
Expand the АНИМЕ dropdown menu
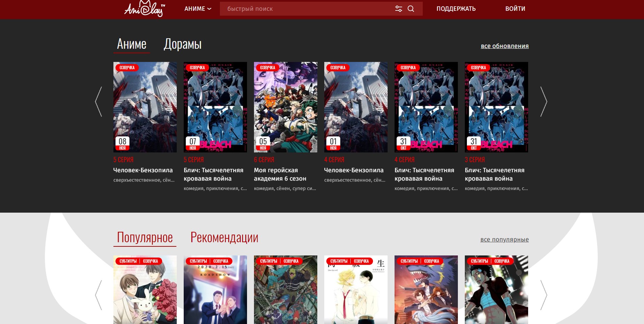[198, 9]
